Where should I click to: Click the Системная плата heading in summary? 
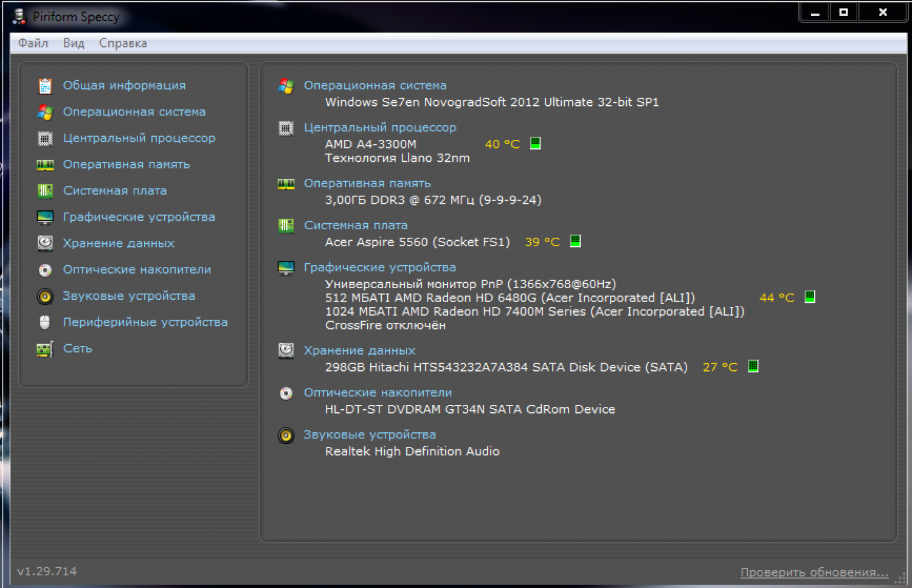(356, 226)
